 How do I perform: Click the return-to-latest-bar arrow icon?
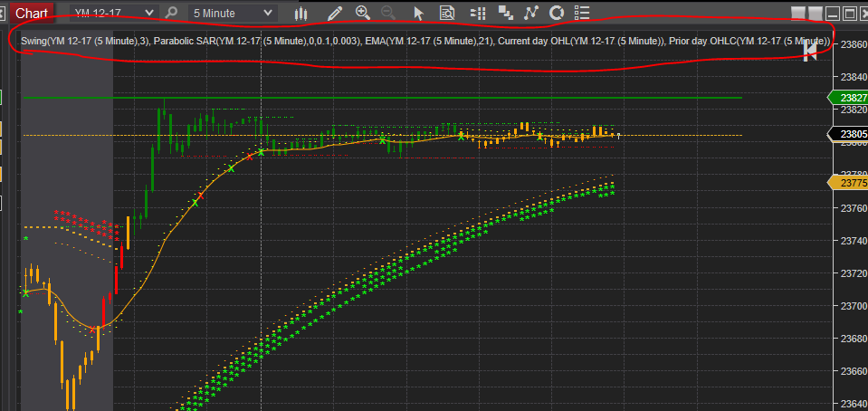pyautogui.click(x=810, y=52)
